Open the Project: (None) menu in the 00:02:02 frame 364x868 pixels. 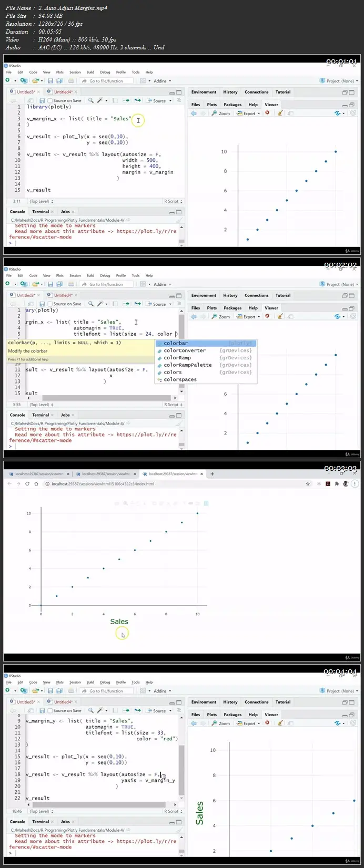click(x=339, y=284)
